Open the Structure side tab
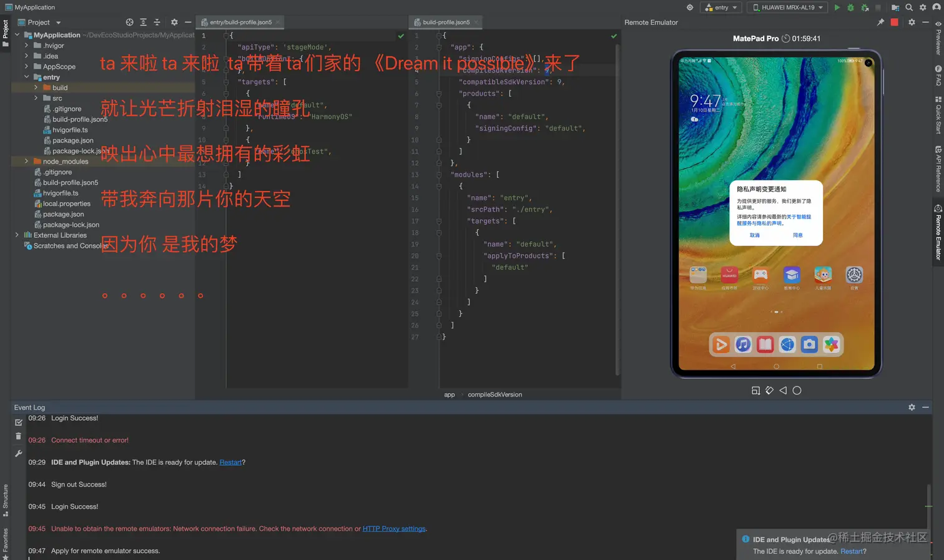The height and width of the screenshot is (560, 944). coord(5,501)
